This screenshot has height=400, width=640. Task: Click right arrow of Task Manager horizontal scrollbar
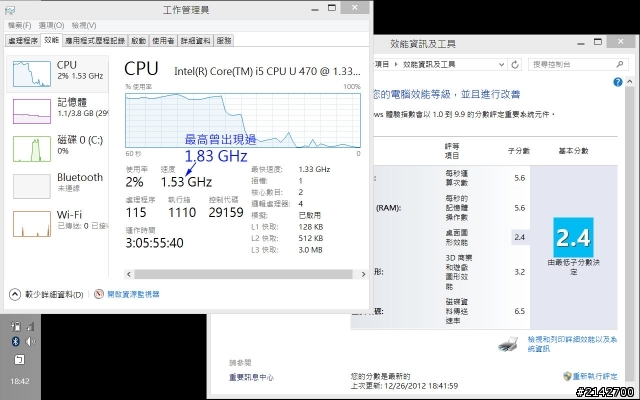coord(363,274)
